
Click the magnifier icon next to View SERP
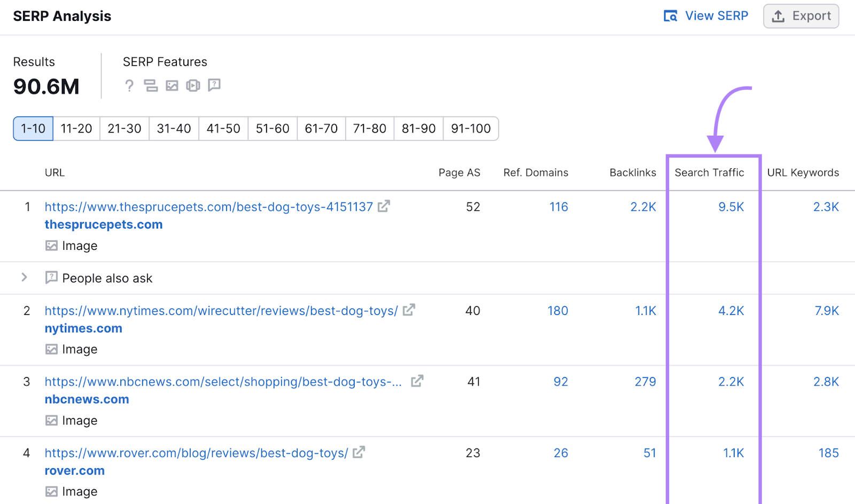[x=670, y=16]
